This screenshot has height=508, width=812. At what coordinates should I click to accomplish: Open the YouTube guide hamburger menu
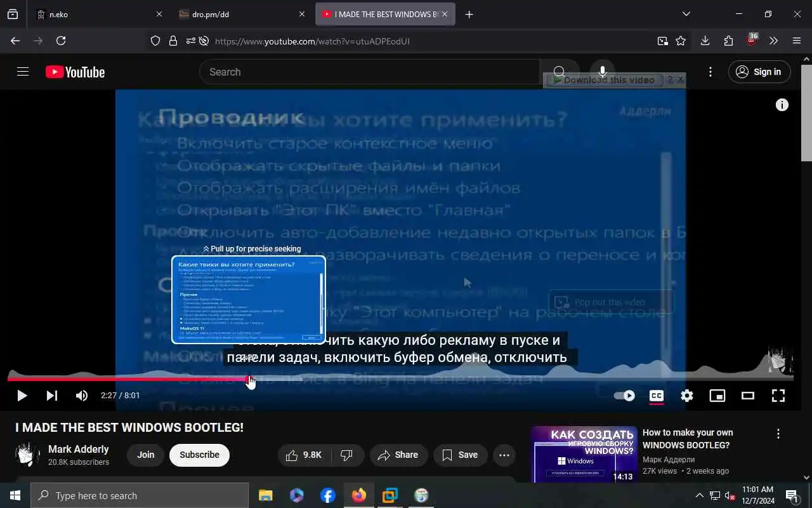coord(23,72)
